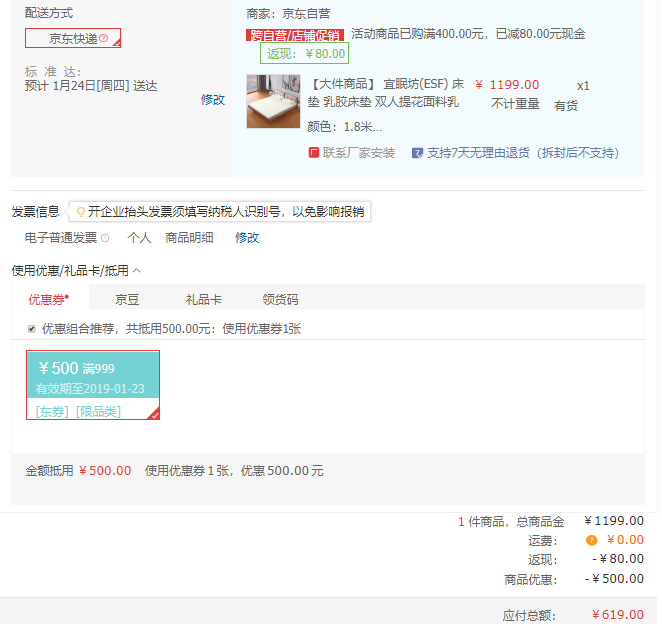Image resolution: width=662 pixels, height=624 pixels.
Task: Click the 预计 1月24日[周四] 送达 text
Action: [x=91, y=86]
